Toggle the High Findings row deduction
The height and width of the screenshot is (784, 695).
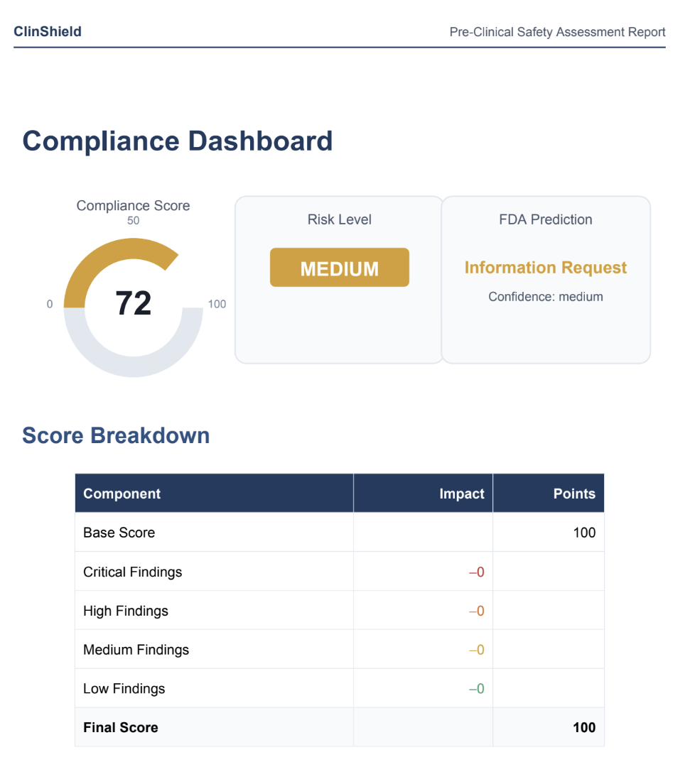pyautogui.click(x=476, y=610)
